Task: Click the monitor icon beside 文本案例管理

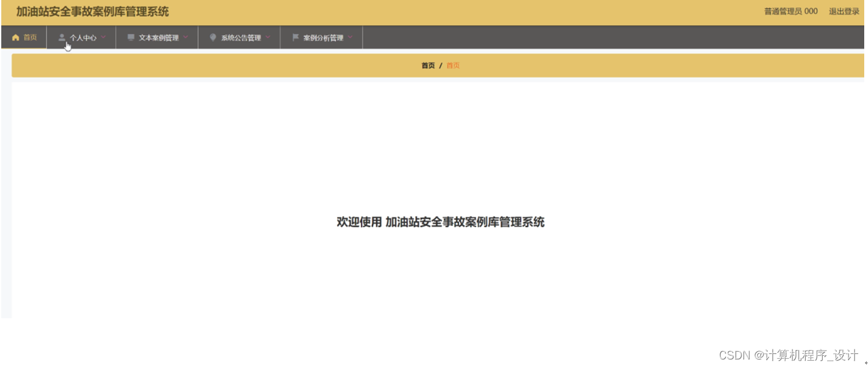Action: tap(131, 38)
